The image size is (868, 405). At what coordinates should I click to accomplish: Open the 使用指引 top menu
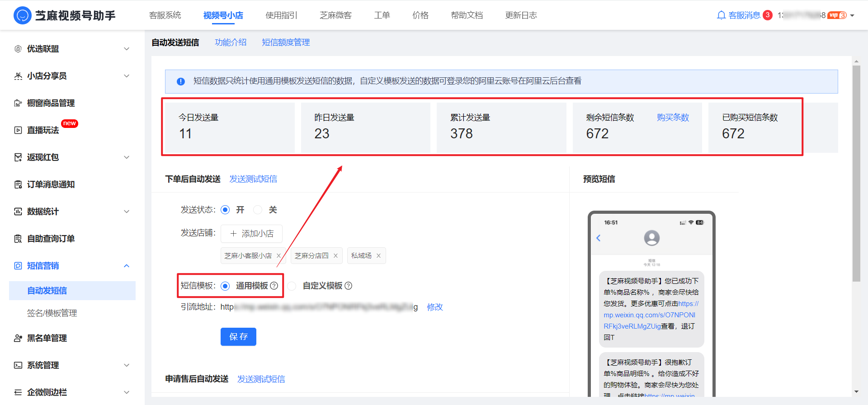(x=282, y=15)
